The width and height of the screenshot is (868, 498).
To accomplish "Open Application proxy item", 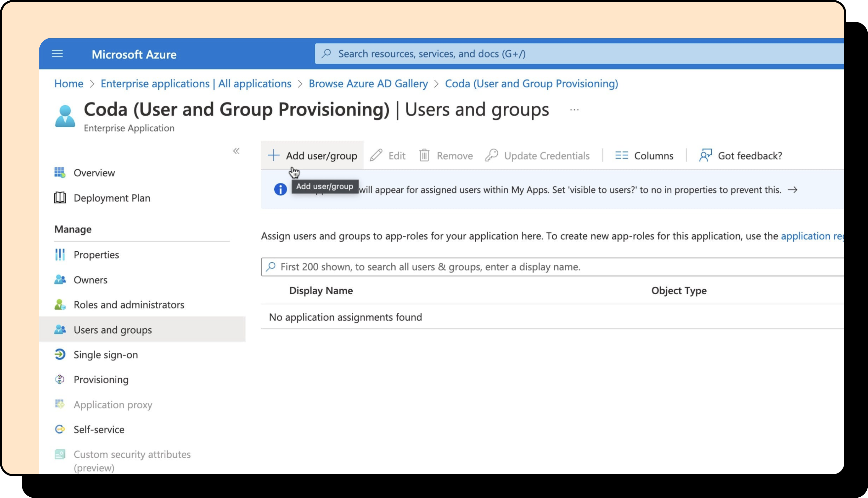I will (113, 405).
